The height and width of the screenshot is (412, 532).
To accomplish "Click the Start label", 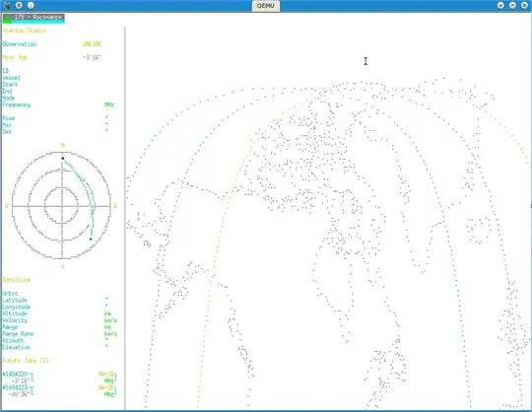I will [x=10, y=85].
